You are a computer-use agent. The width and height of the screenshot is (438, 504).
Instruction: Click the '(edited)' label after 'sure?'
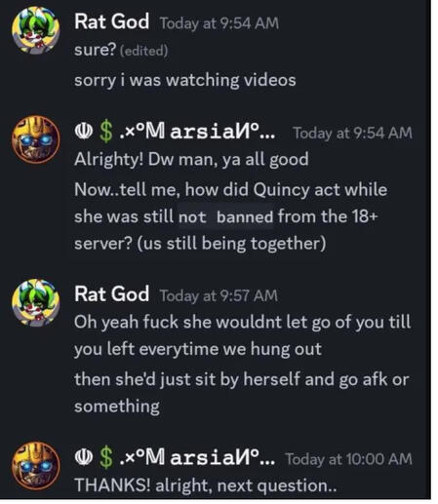(143, 51)
